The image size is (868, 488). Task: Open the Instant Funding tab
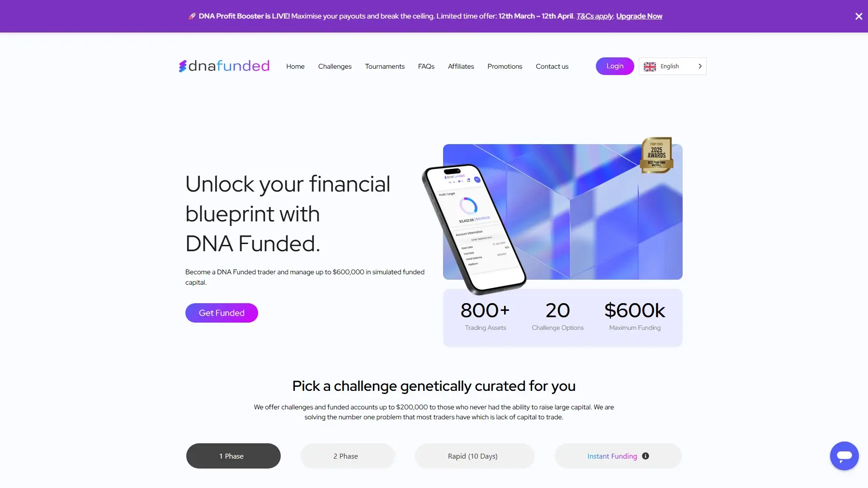click(x=611, y=456)
